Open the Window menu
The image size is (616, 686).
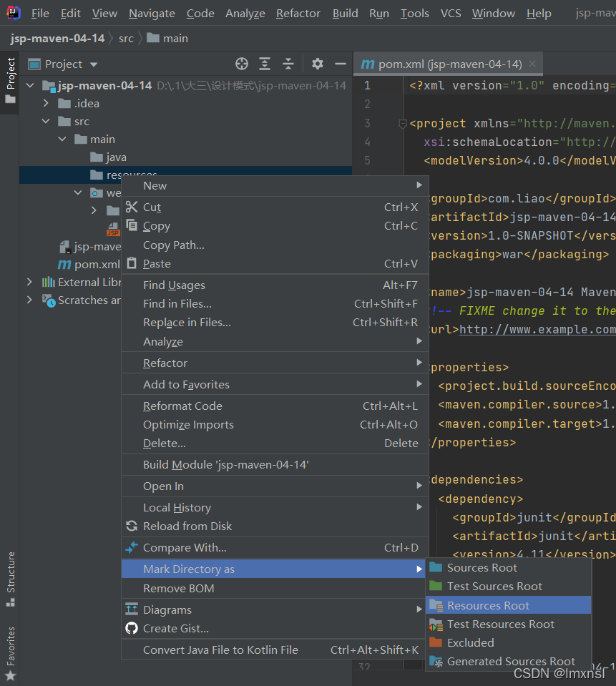[493, 14]
